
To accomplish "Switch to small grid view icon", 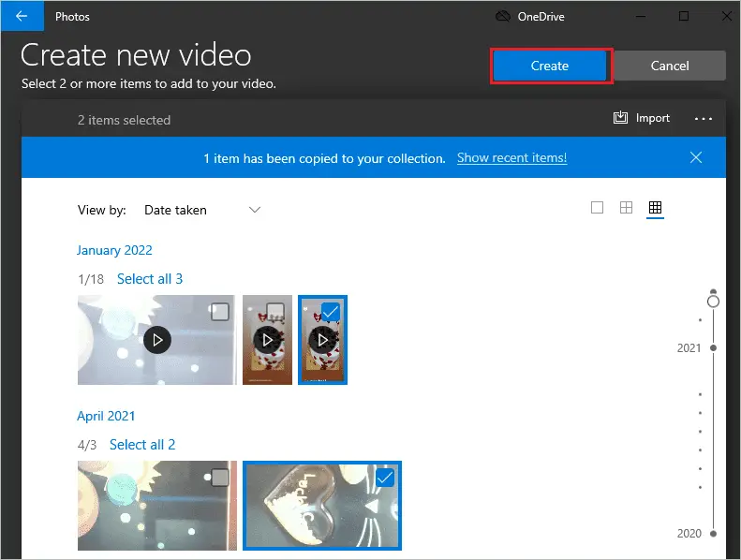I will point(655,208).
